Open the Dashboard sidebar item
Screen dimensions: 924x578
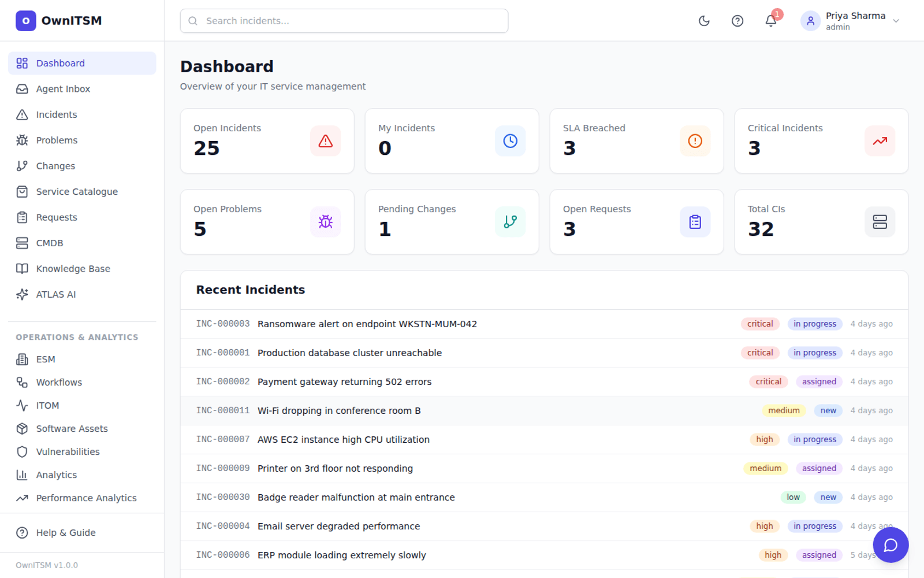[82, 63]
